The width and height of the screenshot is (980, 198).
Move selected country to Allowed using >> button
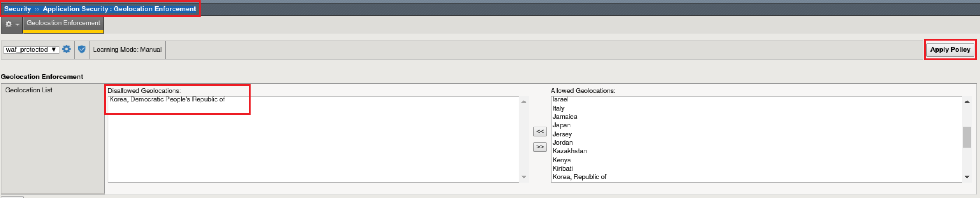click(x=540, y=147)
